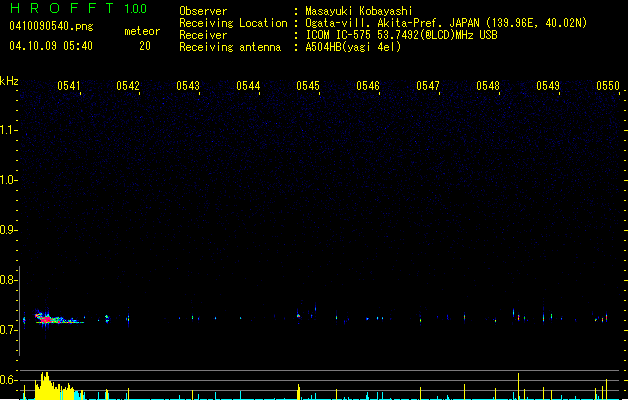Click the timestamp 04.10.09 05:40

[x=51, y=46]
